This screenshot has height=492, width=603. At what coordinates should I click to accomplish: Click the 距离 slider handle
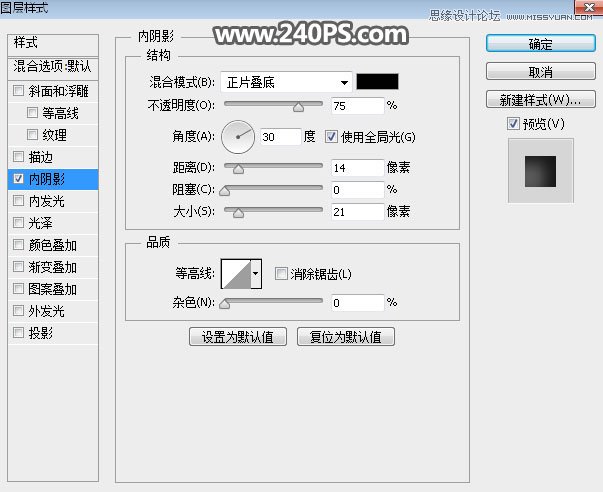[x=238, y=169]
